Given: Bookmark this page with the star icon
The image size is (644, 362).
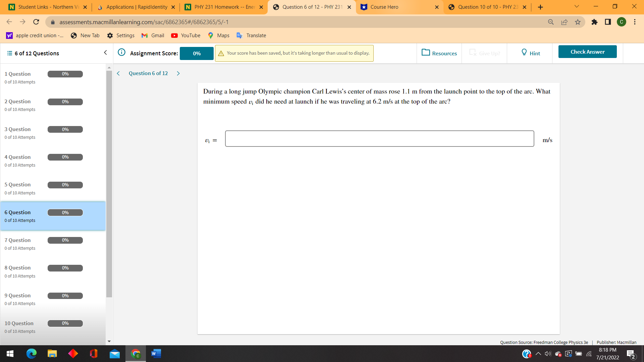Looking at the screenshot, I should point(578,22).
